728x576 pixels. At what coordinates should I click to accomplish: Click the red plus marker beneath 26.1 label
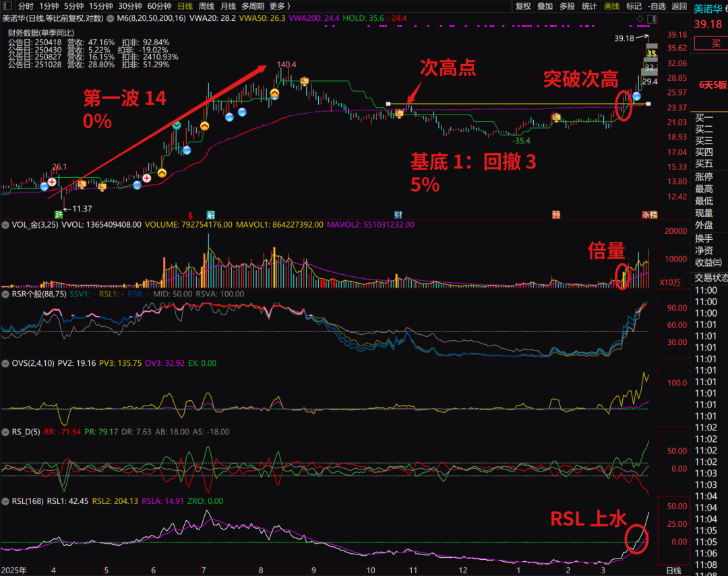(52, 182)
